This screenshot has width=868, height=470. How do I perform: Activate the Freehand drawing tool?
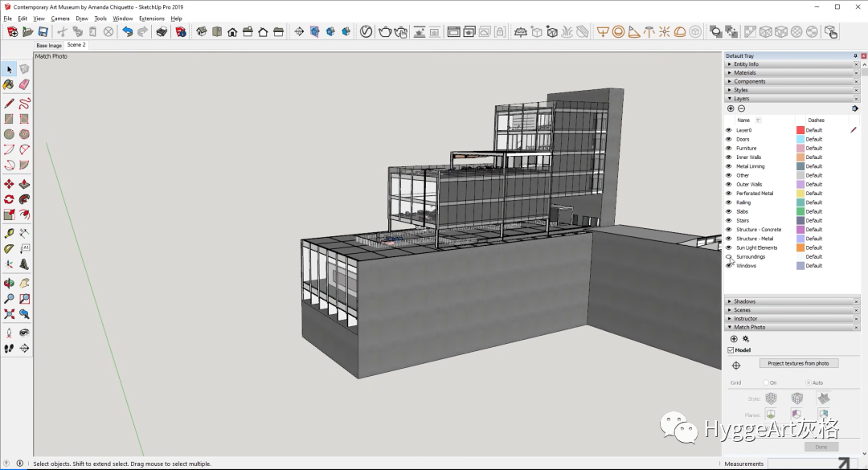pyautogui.click(x=24, y=104)
